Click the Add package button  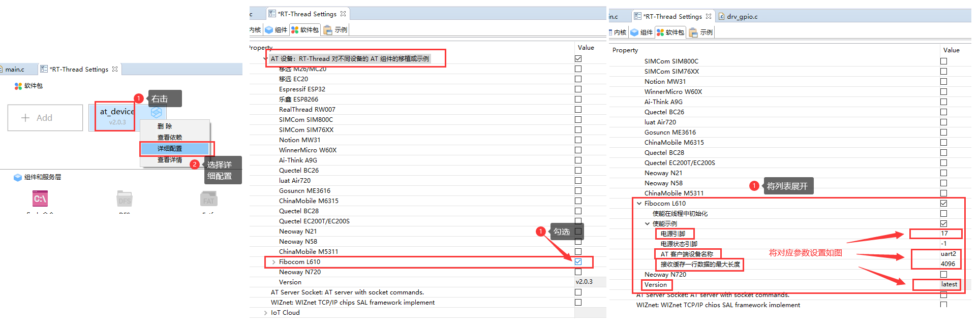pos(45,118)
